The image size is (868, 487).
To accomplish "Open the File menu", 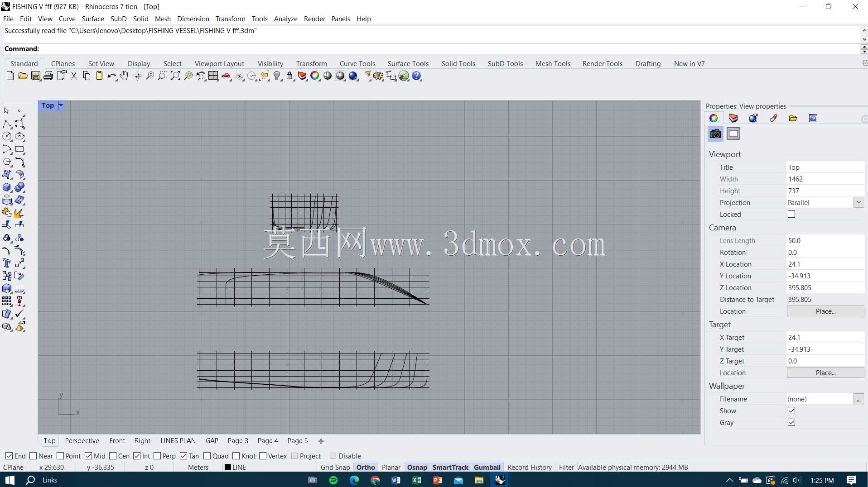I will (x=8, y=19).
